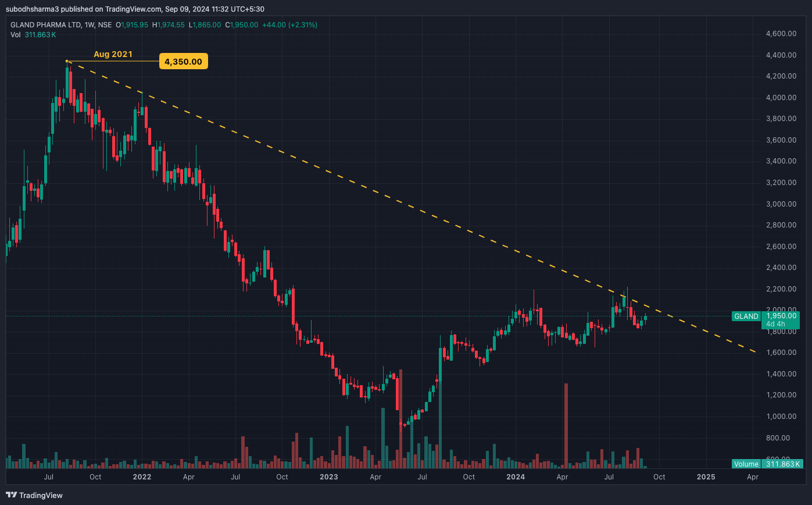Image resolution: width=812 pixels, height=505 pixels.
Task: Select the GLAND PHARMA LTD symbol title
Action: (46, 25)
